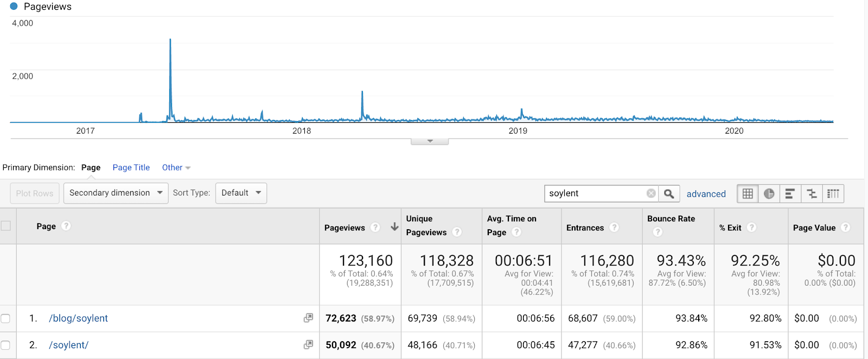The image size is (868, 359).
Task: Check the /soylent/ row checkbox
Action: (5, 345)
